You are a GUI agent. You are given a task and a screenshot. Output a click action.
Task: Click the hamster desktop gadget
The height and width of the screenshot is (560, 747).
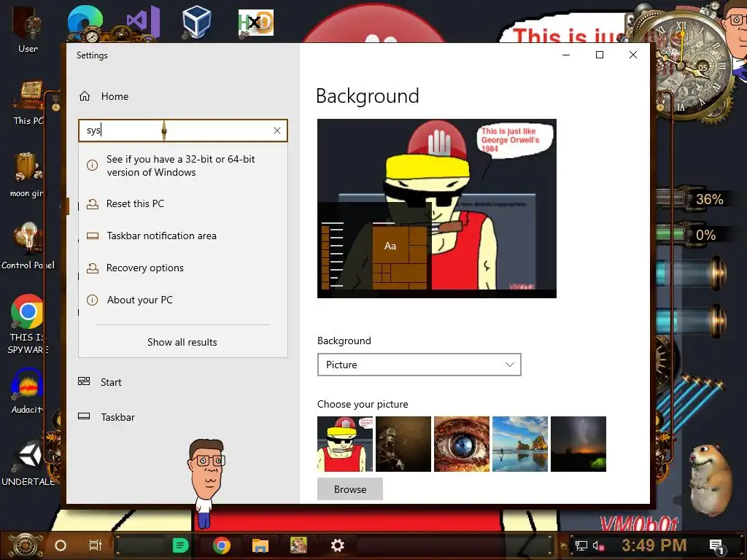(x=711, y=479)
